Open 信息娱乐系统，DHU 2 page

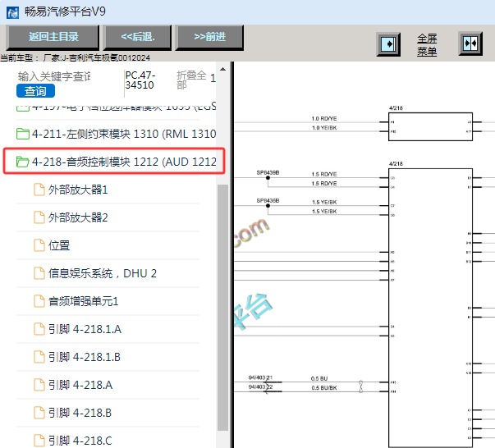(x=103, y=273)
